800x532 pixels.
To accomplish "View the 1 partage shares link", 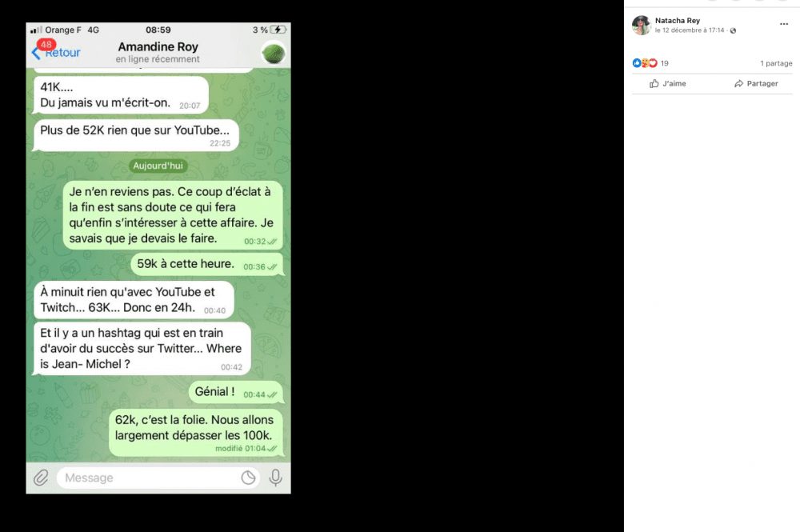I will 776,63.
